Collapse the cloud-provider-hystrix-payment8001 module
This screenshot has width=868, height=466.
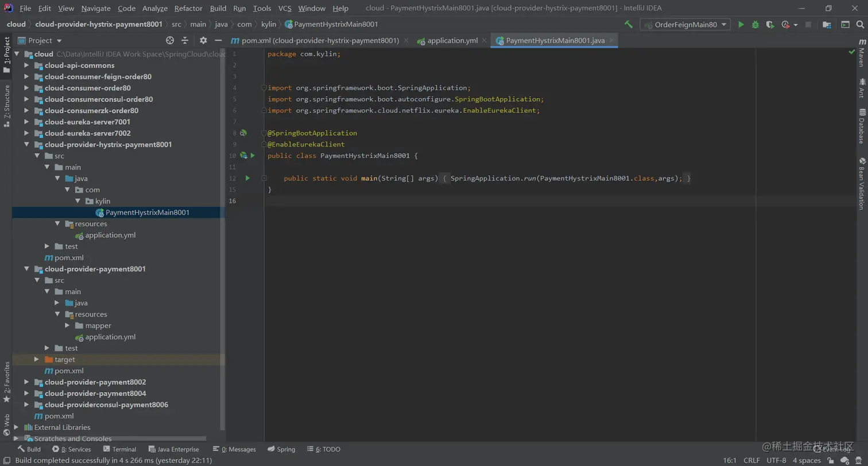(x=26, y=145)
